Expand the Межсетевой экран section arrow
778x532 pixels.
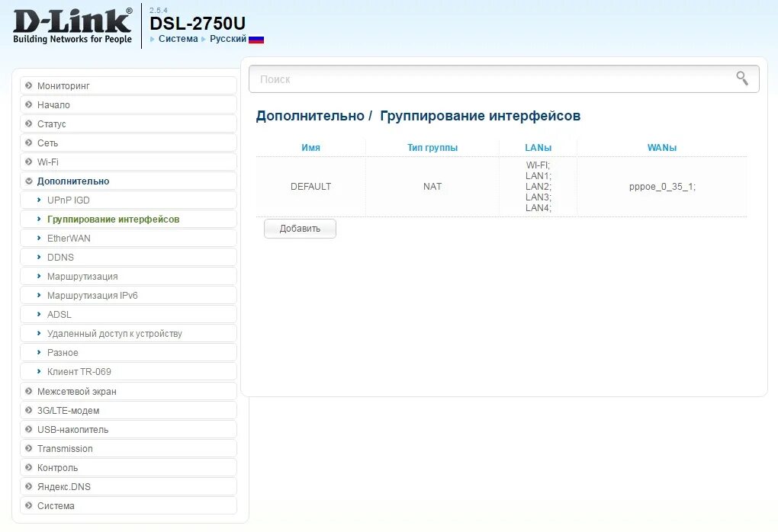point(29,391)
